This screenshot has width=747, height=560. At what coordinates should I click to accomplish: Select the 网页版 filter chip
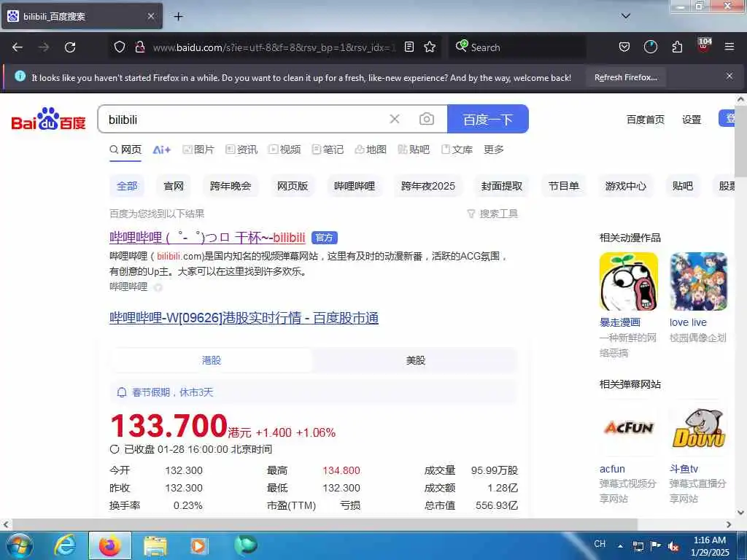293,186
